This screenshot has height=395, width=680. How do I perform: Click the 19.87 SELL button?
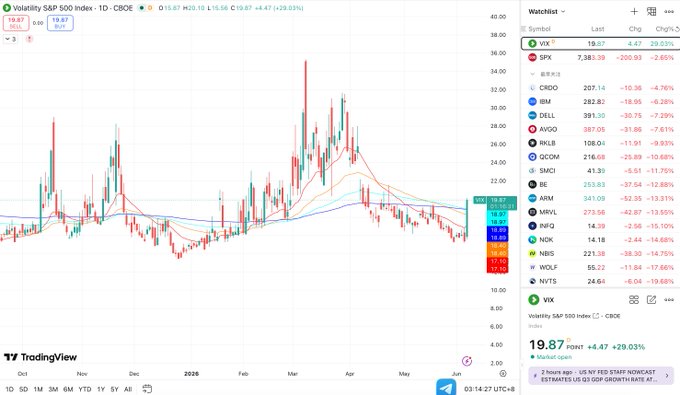tap(16, 23)
